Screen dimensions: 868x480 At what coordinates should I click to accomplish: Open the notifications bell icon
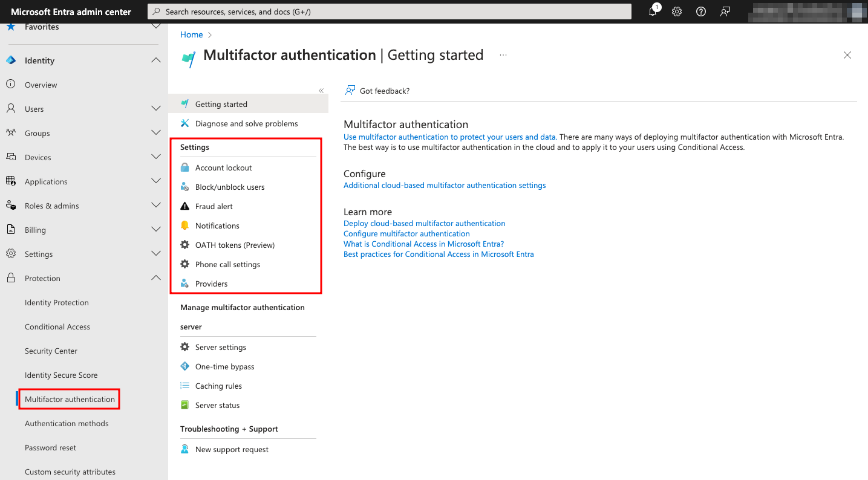click(x=653, y=11)
